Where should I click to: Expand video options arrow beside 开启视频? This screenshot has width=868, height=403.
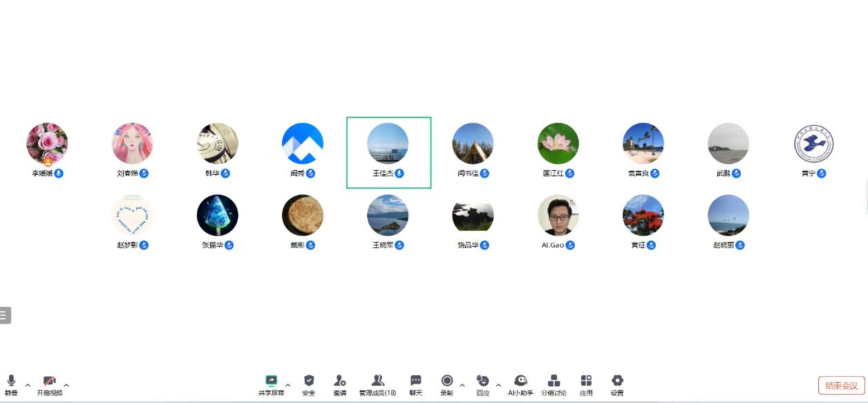(x=66, y=385)
